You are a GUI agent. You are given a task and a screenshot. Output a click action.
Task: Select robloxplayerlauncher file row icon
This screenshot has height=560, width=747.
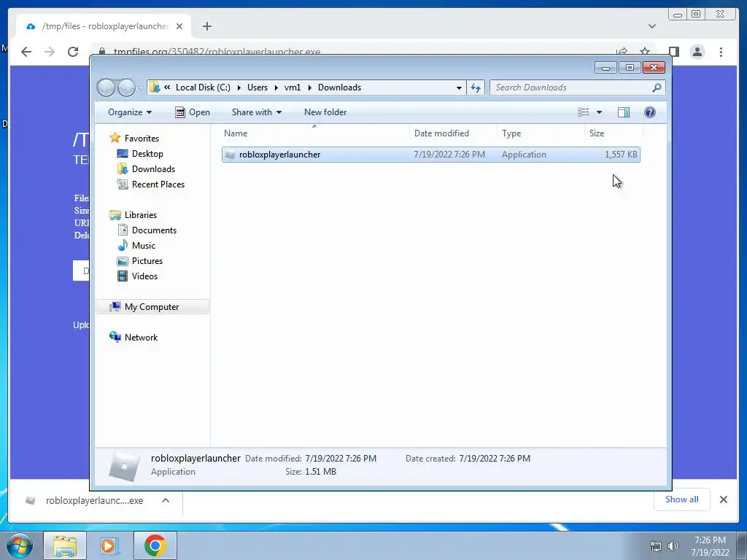[x=230, y=155]
